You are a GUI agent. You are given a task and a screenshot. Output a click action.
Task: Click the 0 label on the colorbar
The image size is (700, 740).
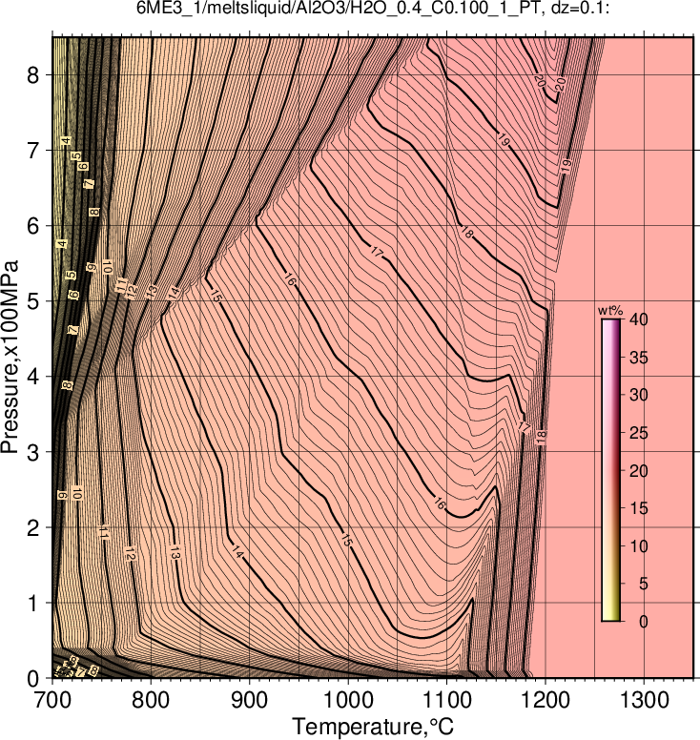point(643,622)
